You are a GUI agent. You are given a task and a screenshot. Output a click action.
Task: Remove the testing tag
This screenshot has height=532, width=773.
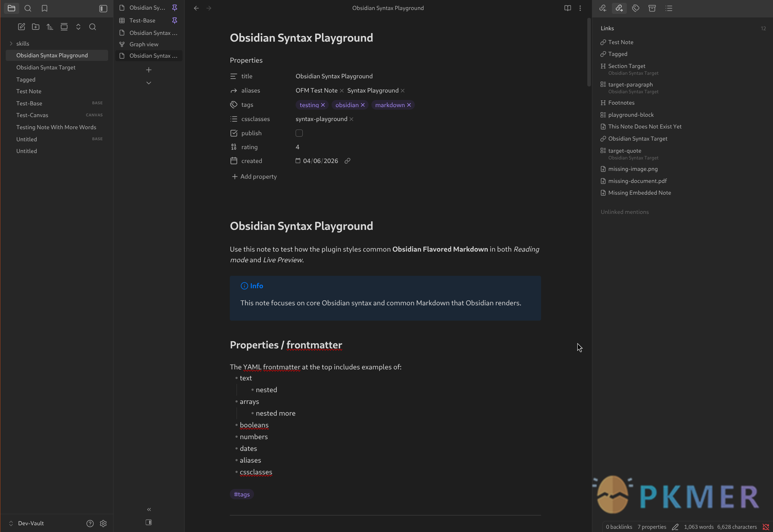tap(323, 105)
